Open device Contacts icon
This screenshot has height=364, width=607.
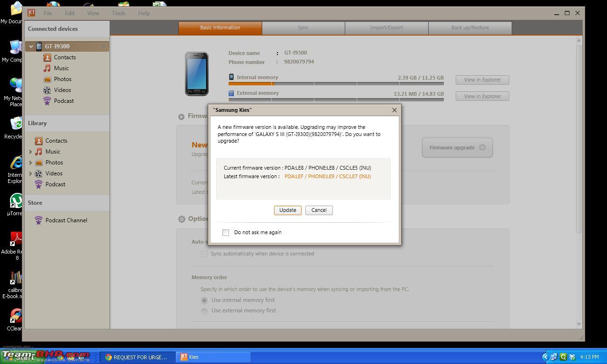coord(47,57)
